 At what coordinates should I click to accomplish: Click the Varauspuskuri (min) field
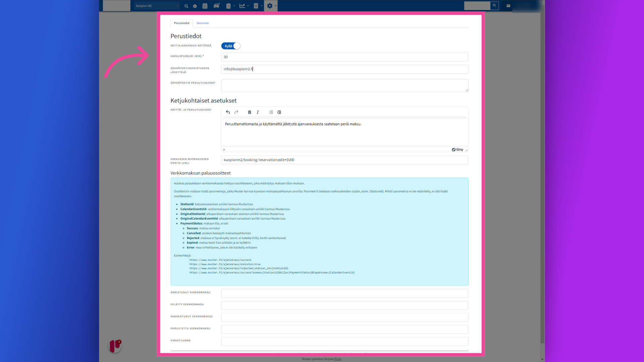point(344,57)
